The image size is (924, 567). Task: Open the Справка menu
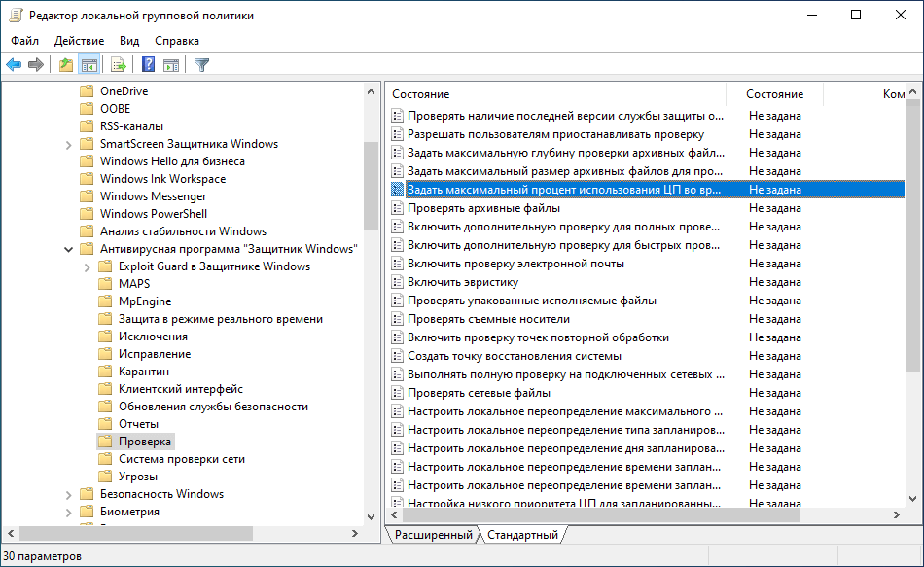(177, 41)
